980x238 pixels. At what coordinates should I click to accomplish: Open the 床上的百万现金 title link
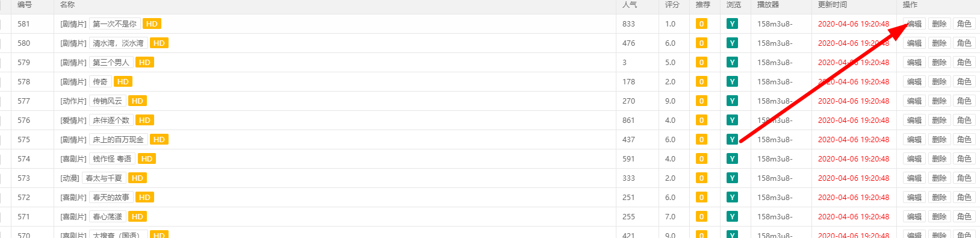tap(118, 140)
